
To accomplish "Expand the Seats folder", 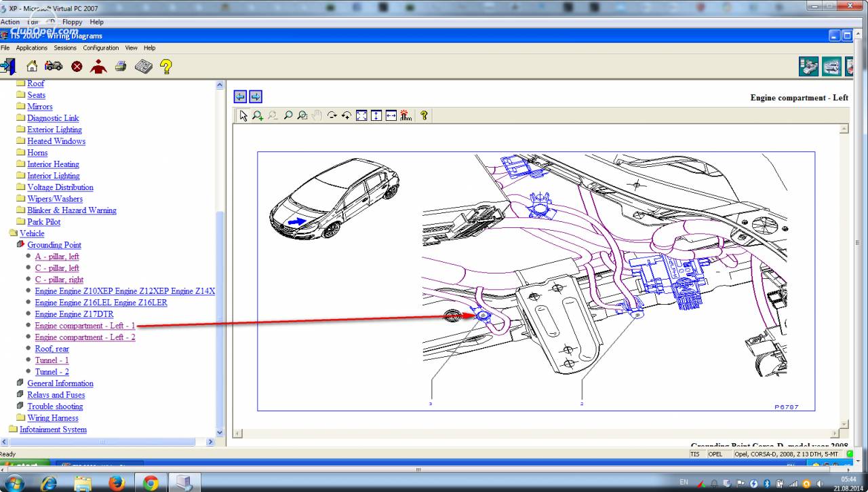I will click(x=20, y=95).
